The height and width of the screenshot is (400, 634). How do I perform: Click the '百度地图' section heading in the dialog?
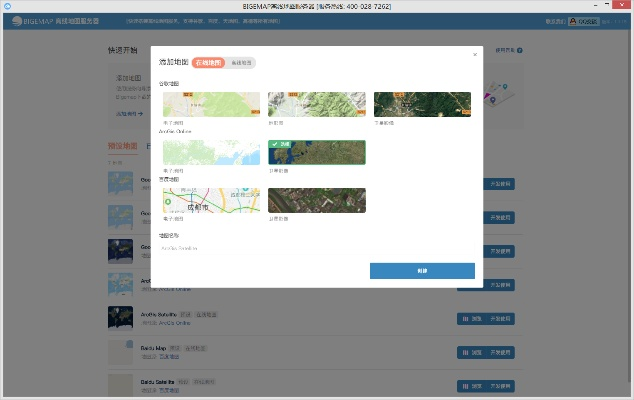(169, 179)
